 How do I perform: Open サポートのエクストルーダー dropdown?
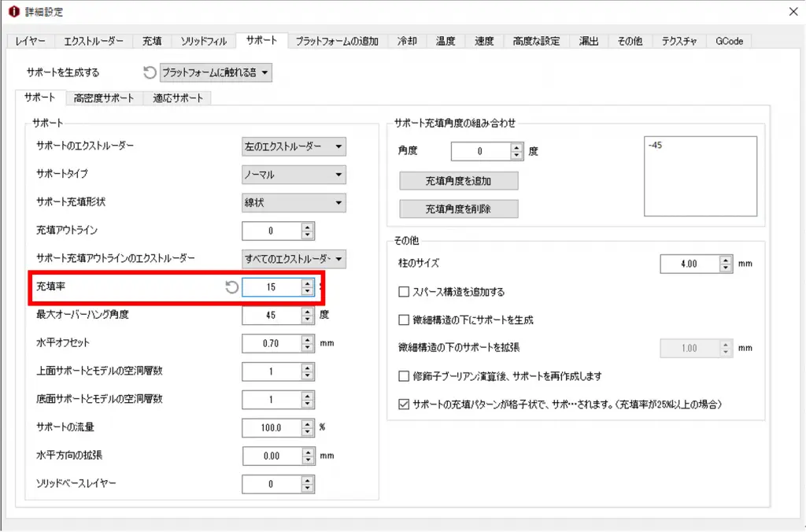tap(294, 146)
